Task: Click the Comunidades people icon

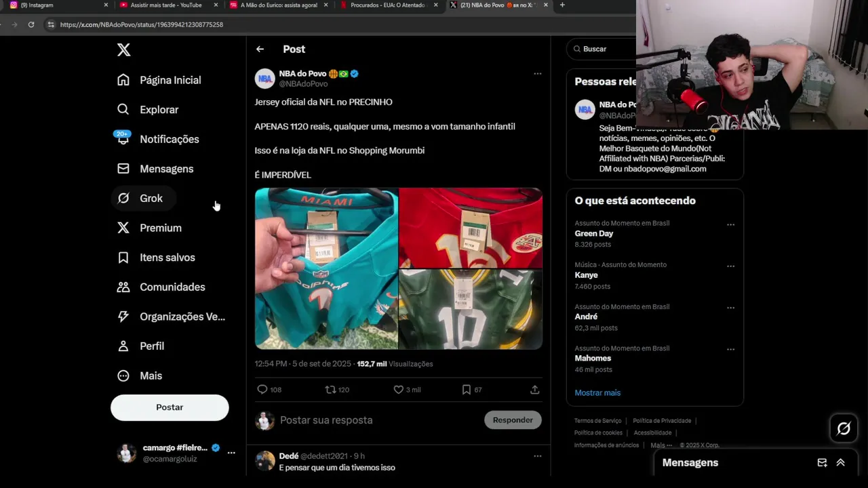Action: [x=123, y=287]
